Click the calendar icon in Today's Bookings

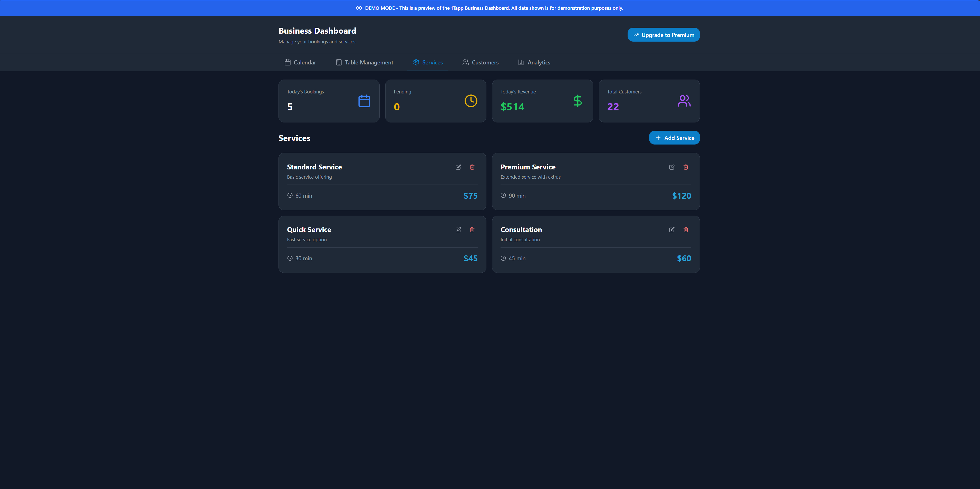pos(364,101)
